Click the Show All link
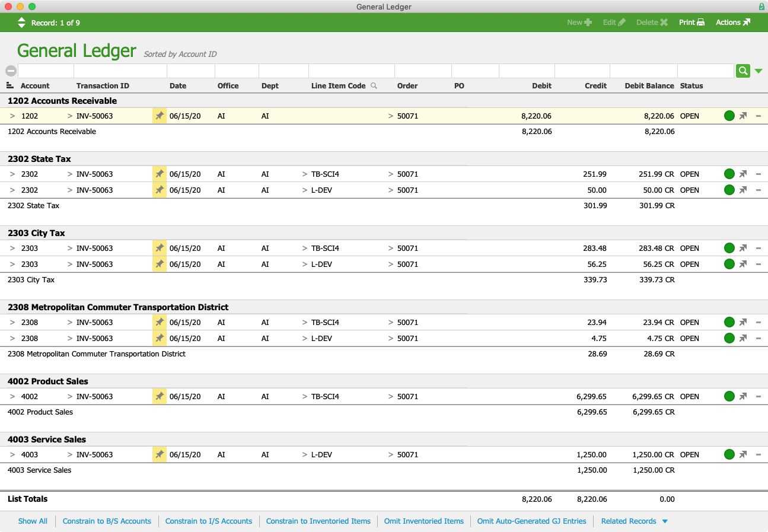 [33, 521]
